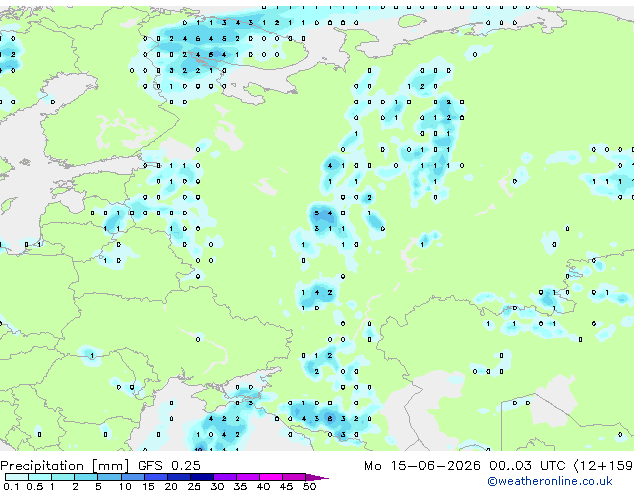The image size is (634, 490).
Task: Click the 35–40 mm legend color box
Action: tap(248, 477)
